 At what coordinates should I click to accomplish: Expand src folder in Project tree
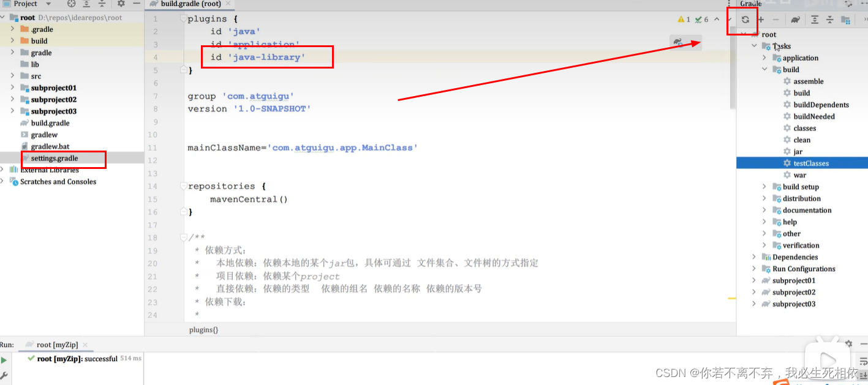click(13, 76)
